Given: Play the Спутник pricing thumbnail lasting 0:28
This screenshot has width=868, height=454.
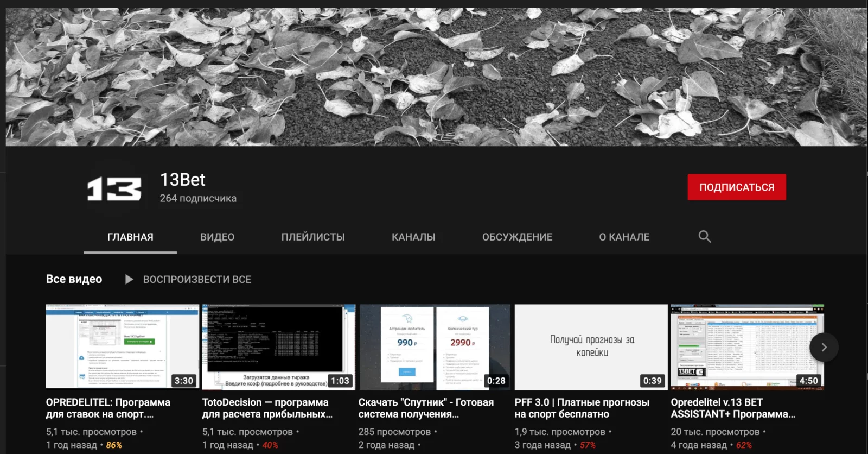Looking at the screenshot, I should 435,347.
